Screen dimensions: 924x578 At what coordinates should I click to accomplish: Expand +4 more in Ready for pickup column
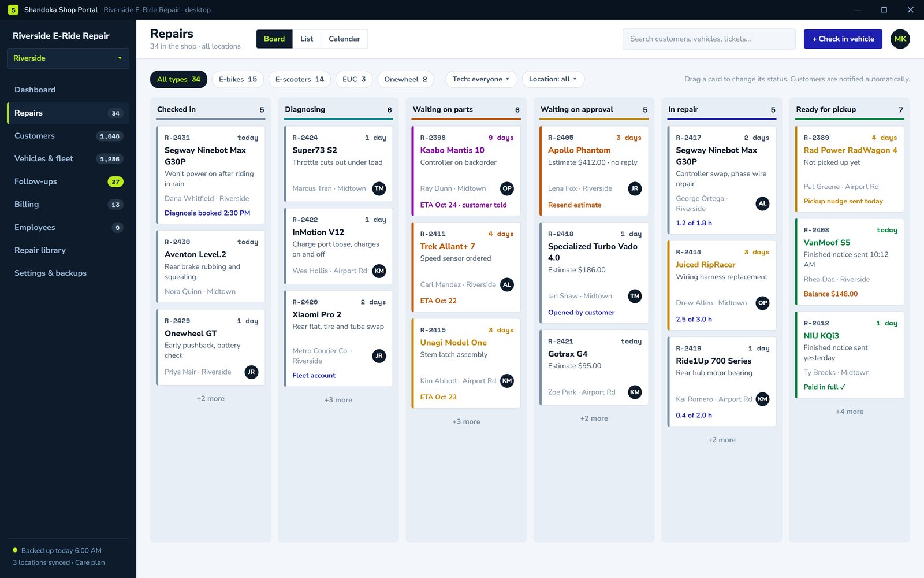pos(850,412)
